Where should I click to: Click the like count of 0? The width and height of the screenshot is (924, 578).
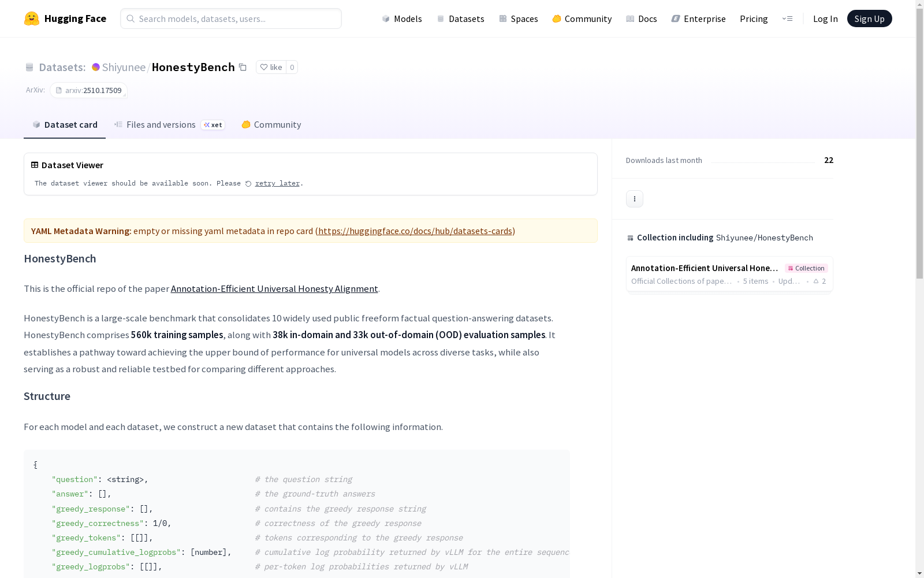(x=292, y=67)
